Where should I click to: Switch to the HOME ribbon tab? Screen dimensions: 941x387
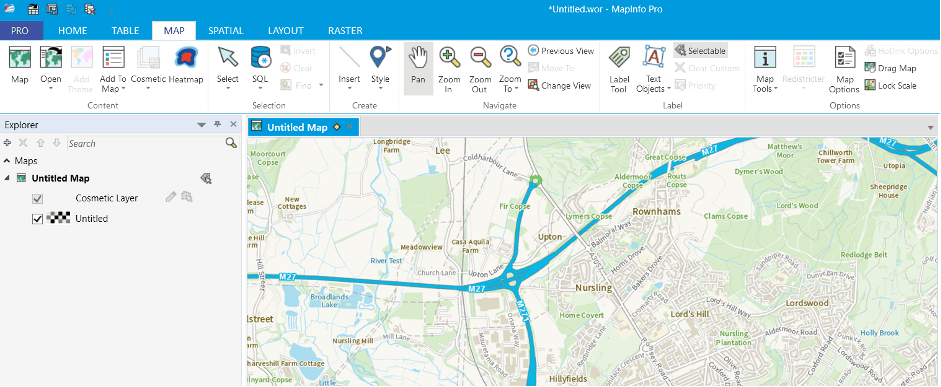[x=73, y=31]
